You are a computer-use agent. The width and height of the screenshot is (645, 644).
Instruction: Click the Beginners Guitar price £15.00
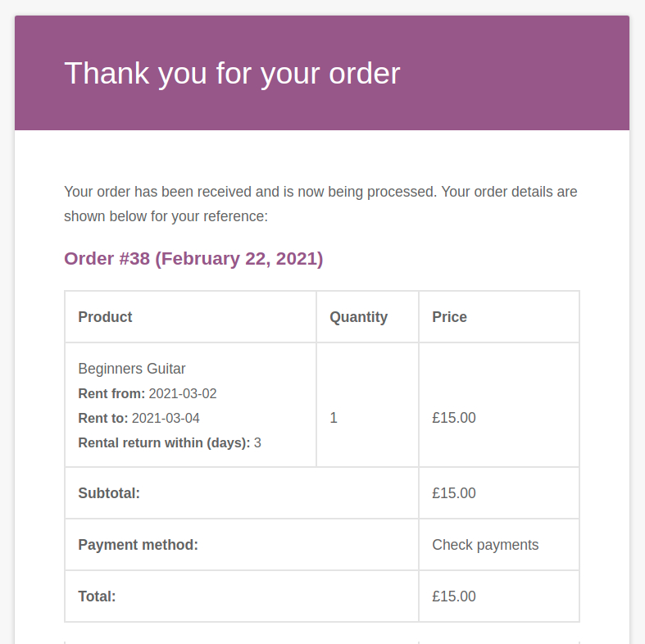(x=454, y=418)
